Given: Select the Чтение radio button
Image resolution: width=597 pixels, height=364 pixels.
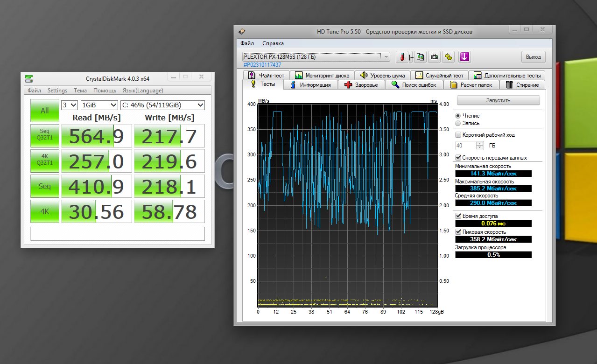Looking at the screenshot, I should [x=458, y=116].
